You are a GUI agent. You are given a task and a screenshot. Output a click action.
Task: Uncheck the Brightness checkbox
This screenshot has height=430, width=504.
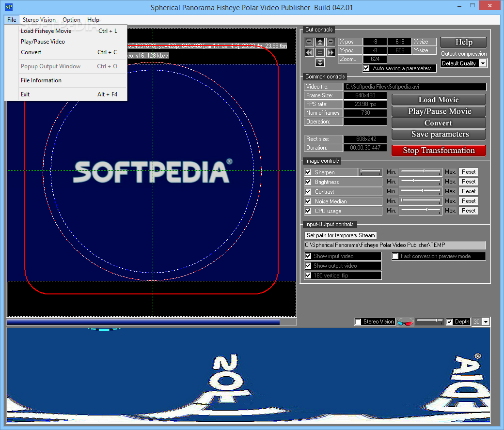click(308, 182)
